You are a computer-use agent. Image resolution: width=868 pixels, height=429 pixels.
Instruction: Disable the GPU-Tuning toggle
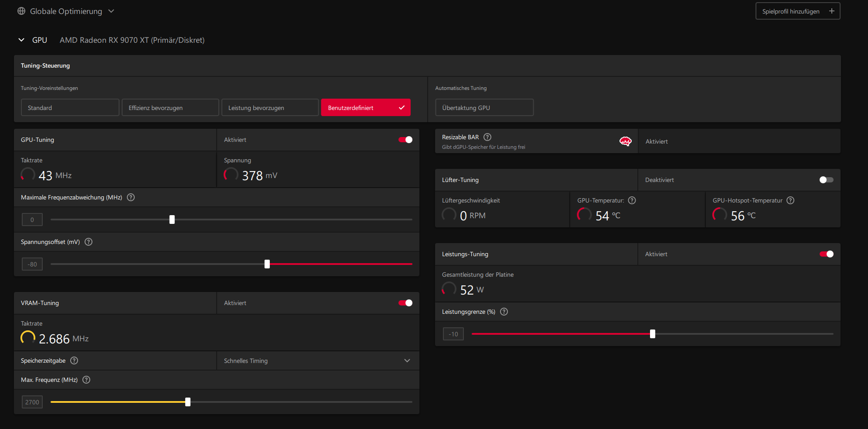(405, 140)
